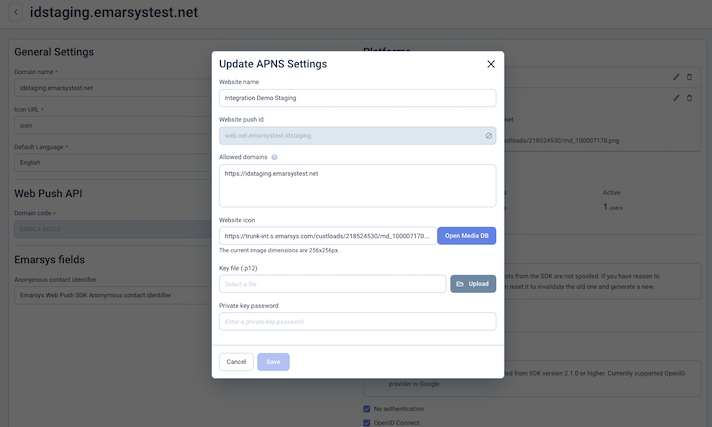This screenshot has height=427, width=712.
Task: Click the disabled Website push id field
Action: [357, 136]
